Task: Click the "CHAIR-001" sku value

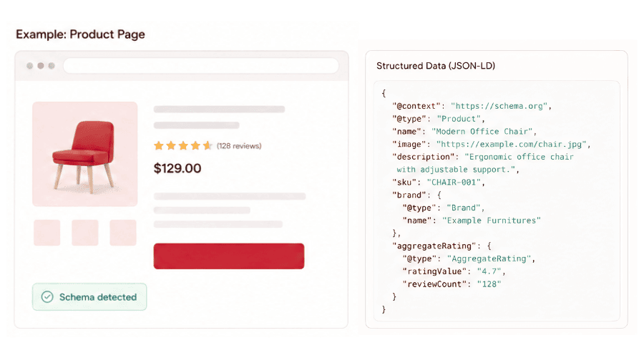Action: pyautogui.click(x=454, y=182)
